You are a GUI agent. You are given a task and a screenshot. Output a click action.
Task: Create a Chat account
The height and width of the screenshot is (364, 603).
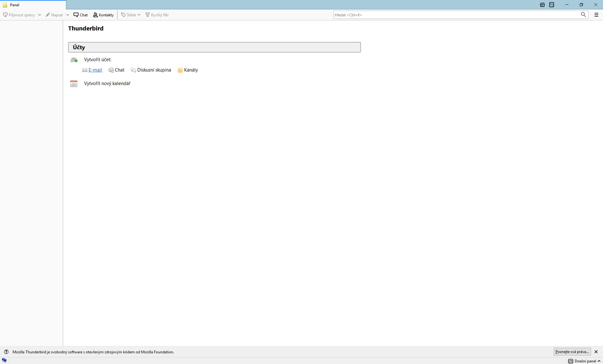tap(120, 70)
